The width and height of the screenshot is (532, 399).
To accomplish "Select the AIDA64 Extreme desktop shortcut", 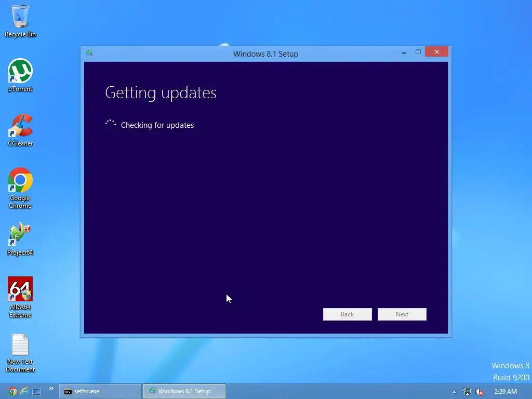I will point(20,297).
